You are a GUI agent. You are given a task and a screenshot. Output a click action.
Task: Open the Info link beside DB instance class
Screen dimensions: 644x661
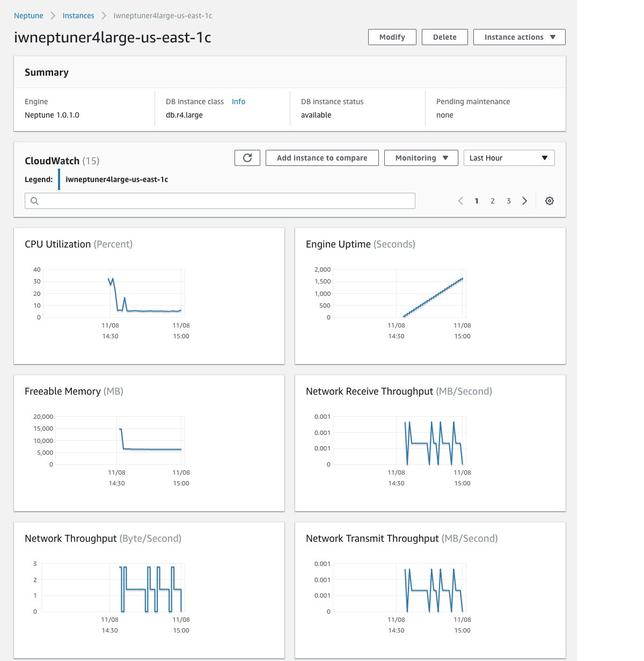238,101
